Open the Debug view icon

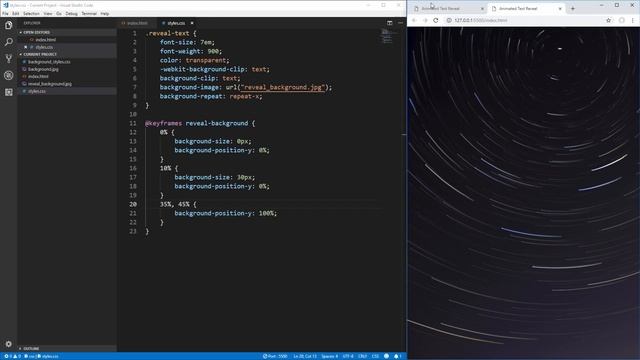pyautogui.click(x=9, y=76)
